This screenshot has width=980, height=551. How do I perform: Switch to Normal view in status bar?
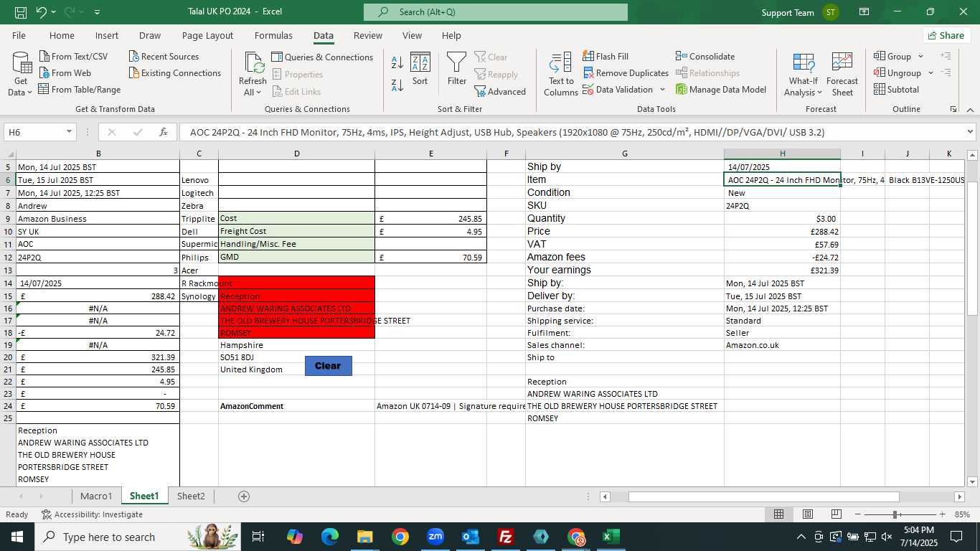tap(779, 514)
